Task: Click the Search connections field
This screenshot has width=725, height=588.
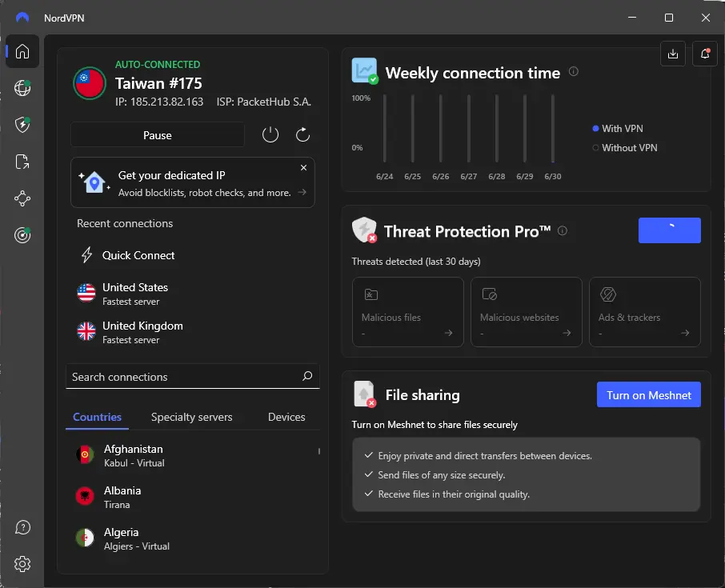Action: (193, 377)
